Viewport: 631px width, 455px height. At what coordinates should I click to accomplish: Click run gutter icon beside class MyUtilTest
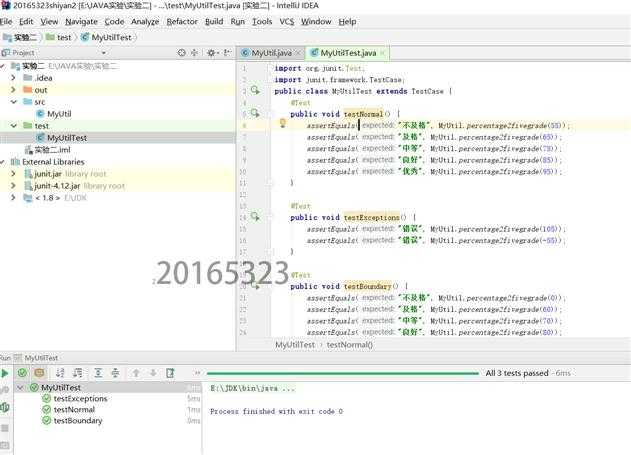[255, 90]
